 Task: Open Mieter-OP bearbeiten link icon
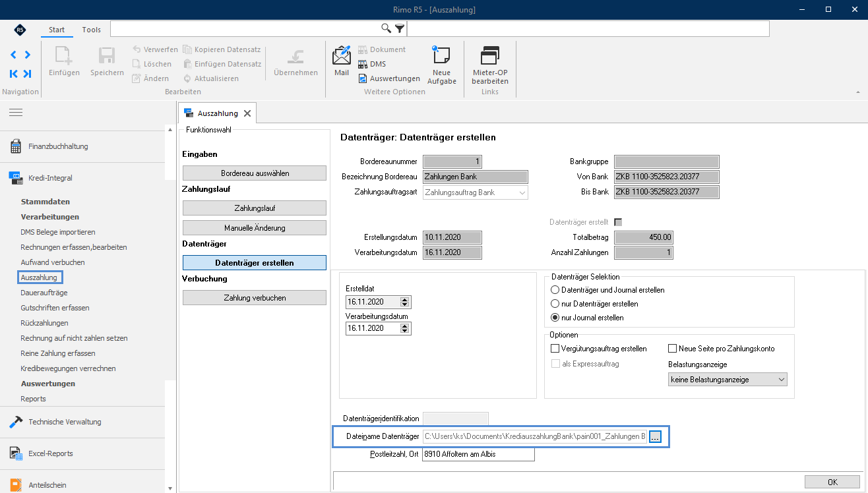[490, 56]
